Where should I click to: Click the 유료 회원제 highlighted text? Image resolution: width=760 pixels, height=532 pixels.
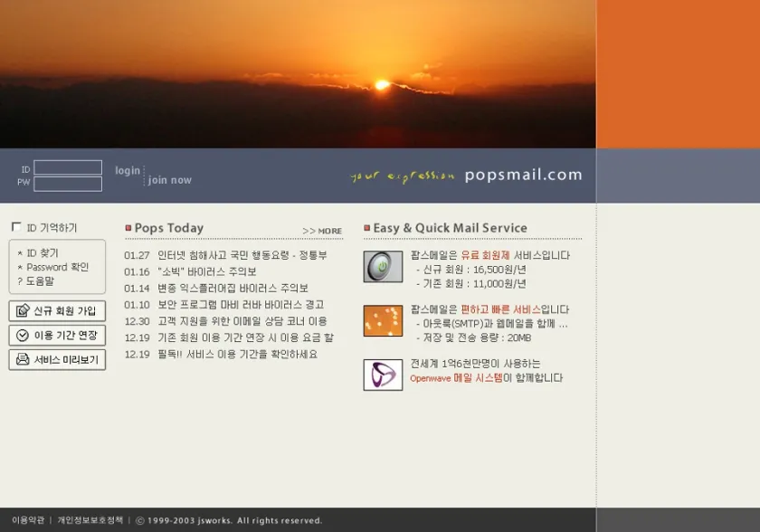click(485, 255)
